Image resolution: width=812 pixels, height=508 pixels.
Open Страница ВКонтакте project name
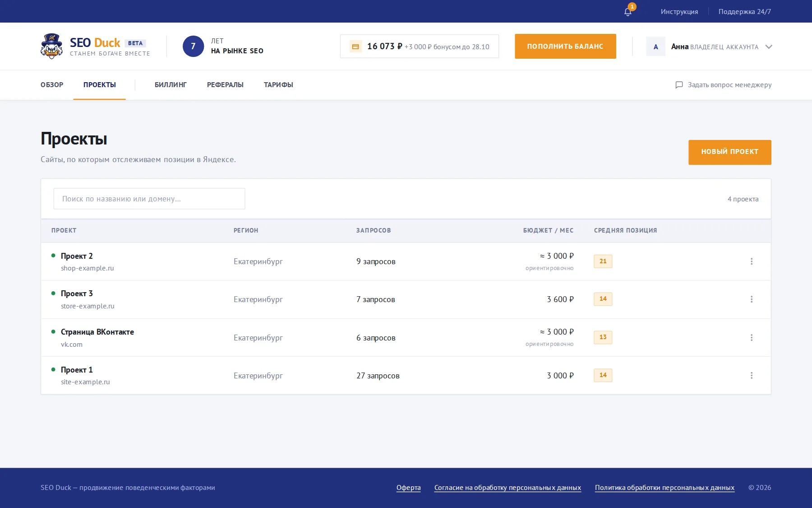click(x=97, y=332)
